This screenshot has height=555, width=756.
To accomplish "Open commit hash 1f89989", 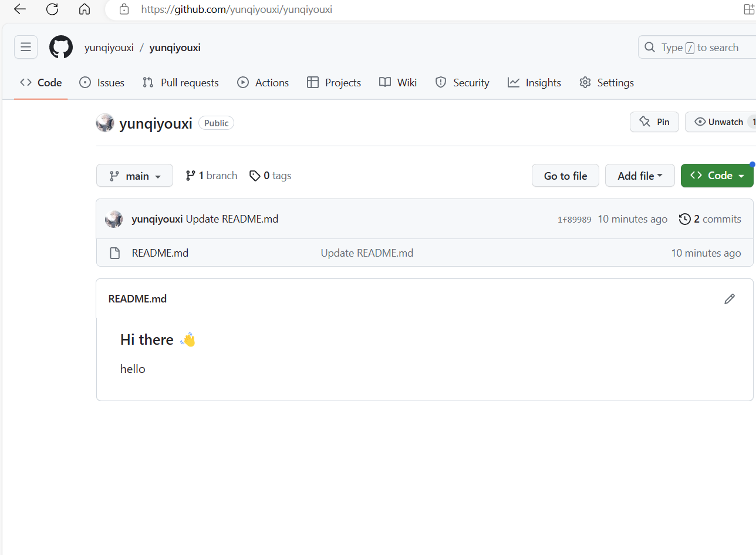I will pos(574,220).
